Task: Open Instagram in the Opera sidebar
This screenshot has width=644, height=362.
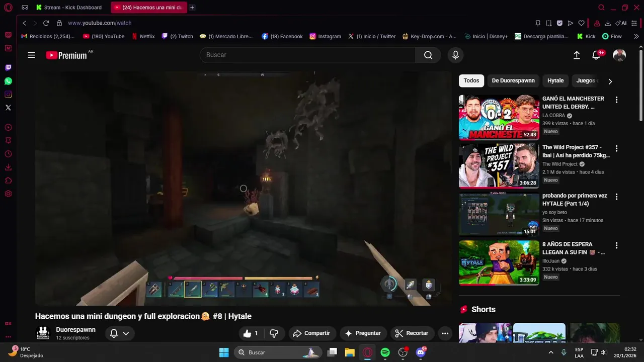Action: (8, 95)
